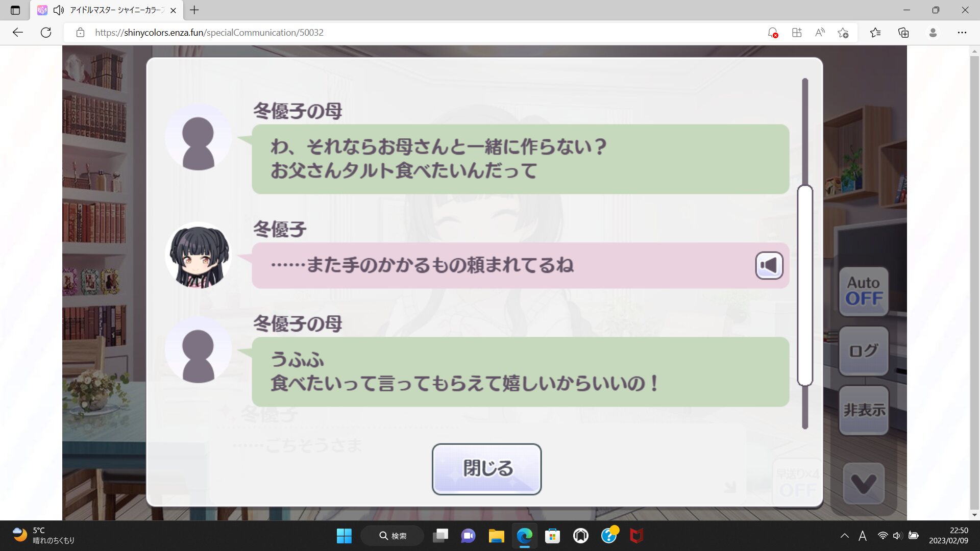Expand the down chevron menu button
Screen dimensions: 980x551
[x=864, y=484]
